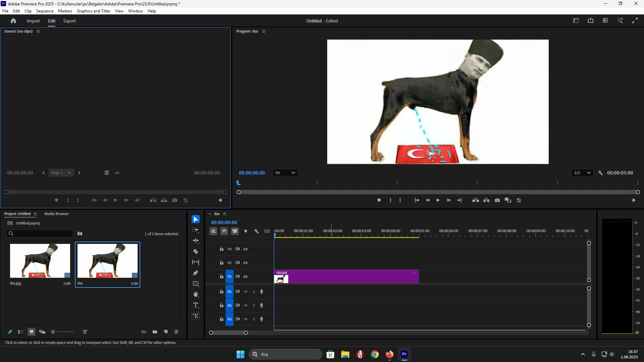Click the Home icon in workspace bar
644x362 pixels.
pos(13,21)
